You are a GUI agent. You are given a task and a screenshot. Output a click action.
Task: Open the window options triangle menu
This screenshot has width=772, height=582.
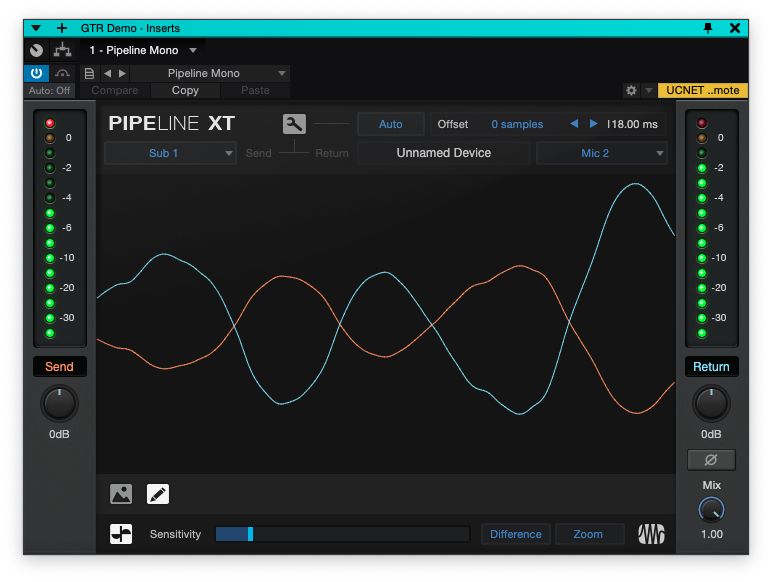(x=36, y=29)
